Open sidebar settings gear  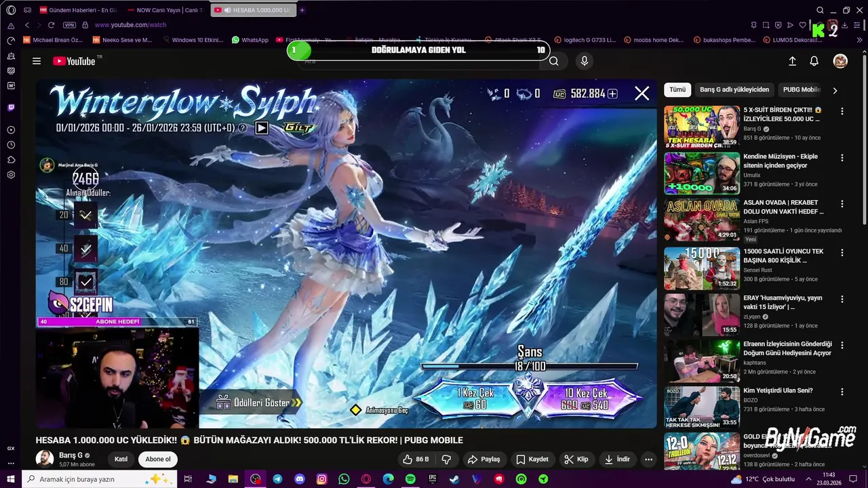11,175
